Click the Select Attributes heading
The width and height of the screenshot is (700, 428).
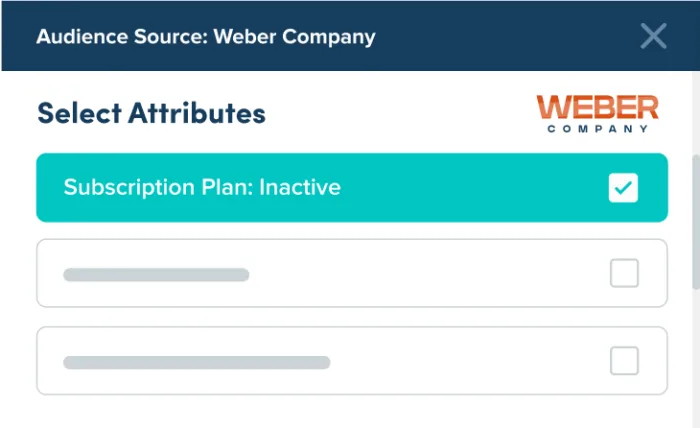(151, 113)
